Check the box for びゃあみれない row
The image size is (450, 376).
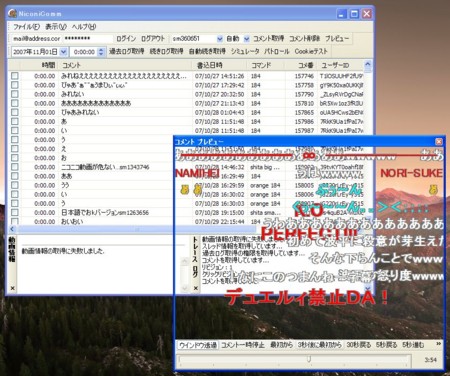(x=14, y=112)
